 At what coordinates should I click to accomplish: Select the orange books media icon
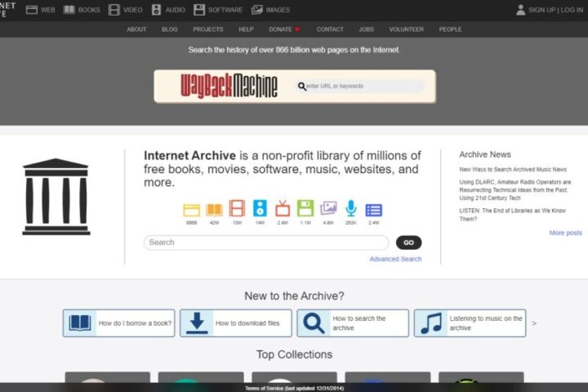tap(214, 210)
